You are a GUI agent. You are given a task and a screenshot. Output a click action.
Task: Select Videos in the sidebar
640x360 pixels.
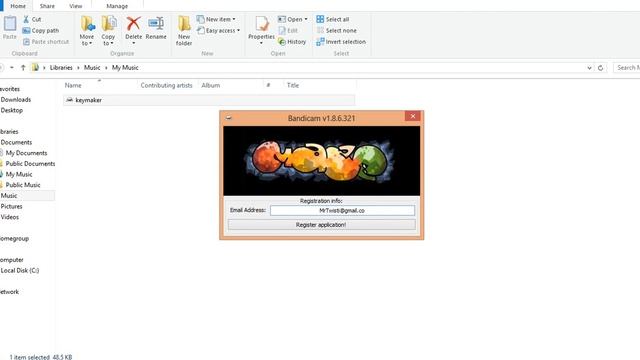point(10,217)
